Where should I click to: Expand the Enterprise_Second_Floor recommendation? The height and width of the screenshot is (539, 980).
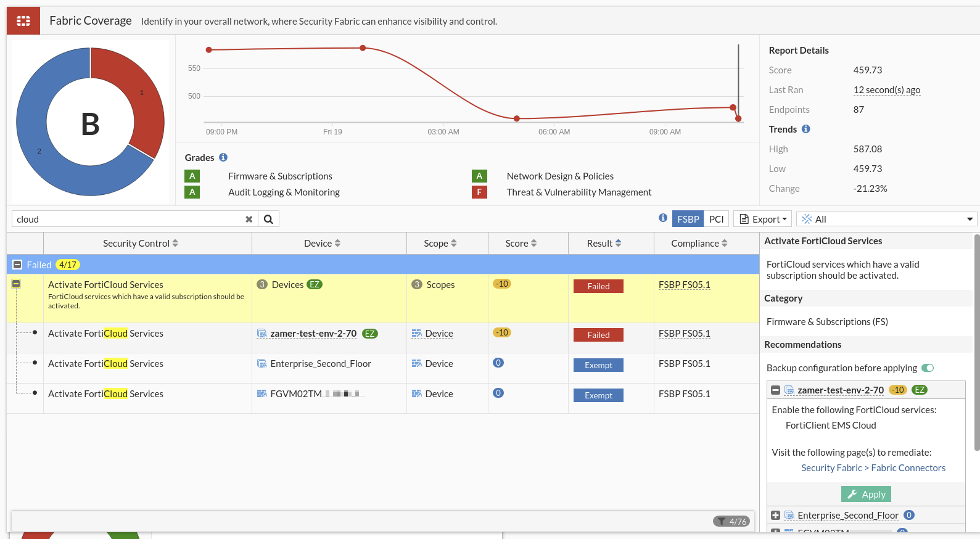(776, 515)
